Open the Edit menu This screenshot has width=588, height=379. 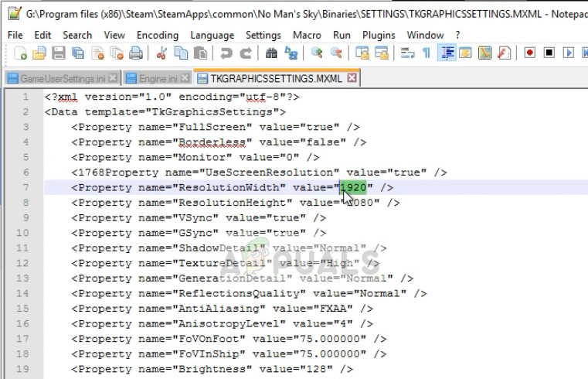[42, 36]
